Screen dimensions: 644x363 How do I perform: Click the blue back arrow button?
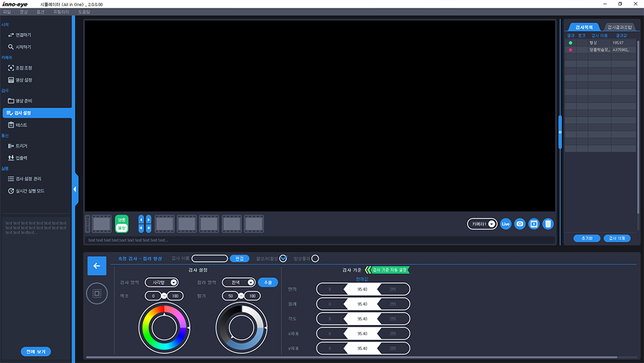click(x=97, y=266)
